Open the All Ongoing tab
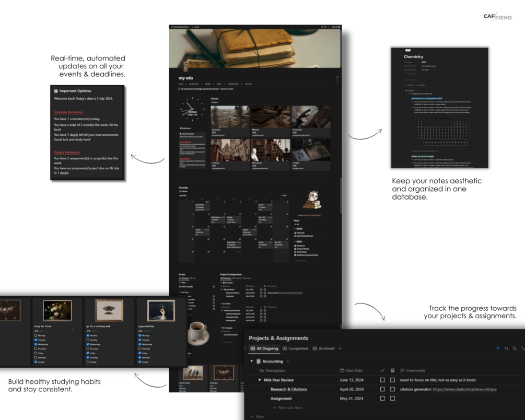The image size is (525, 420). click(x=264, y=348)
